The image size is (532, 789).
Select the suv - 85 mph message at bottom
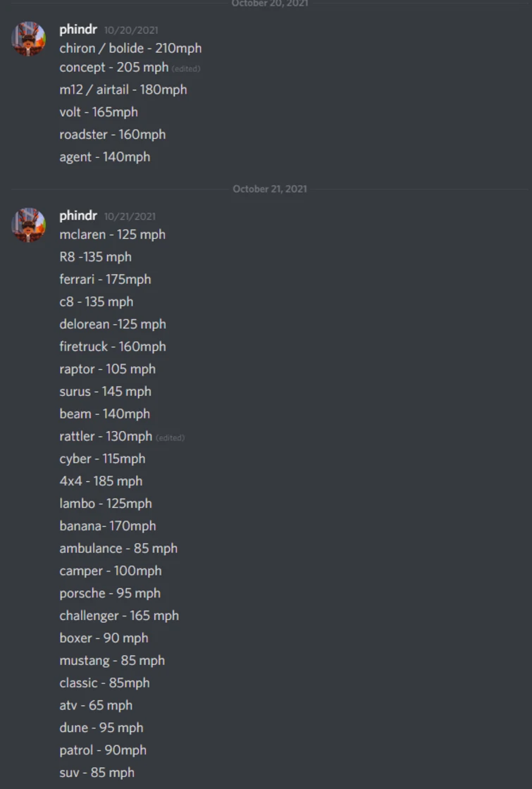[95, 772]
